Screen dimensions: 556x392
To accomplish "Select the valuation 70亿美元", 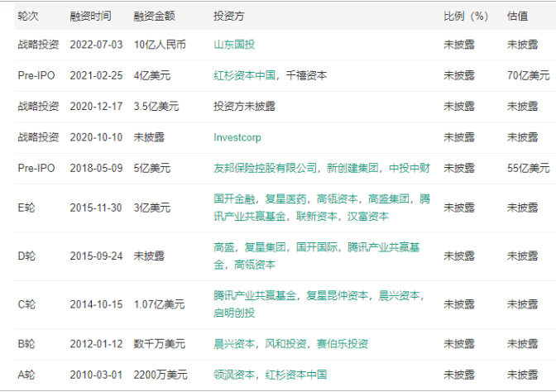I will (x=529, y=75).
